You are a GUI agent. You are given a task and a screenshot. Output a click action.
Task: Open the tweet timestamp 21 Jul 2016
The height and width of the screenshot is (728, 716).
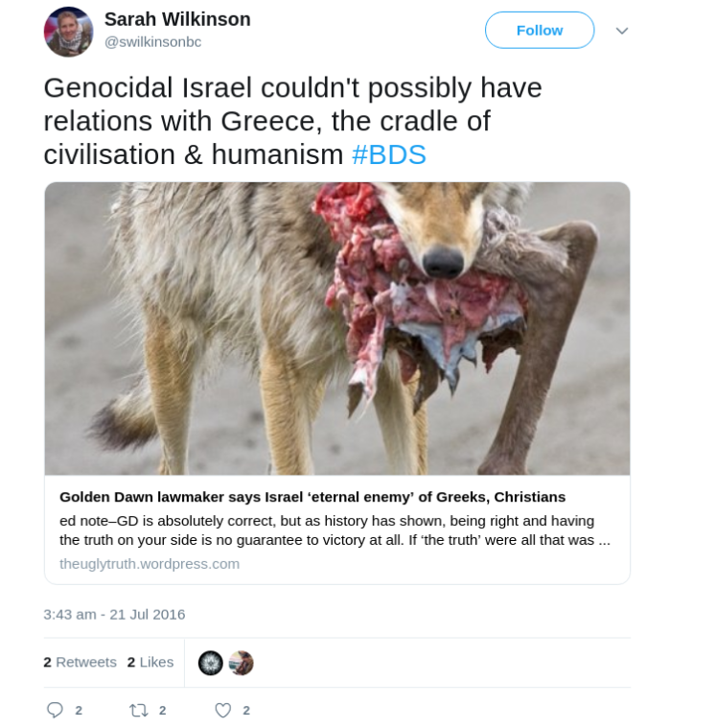pyautogui.click(x=114, y=614)
